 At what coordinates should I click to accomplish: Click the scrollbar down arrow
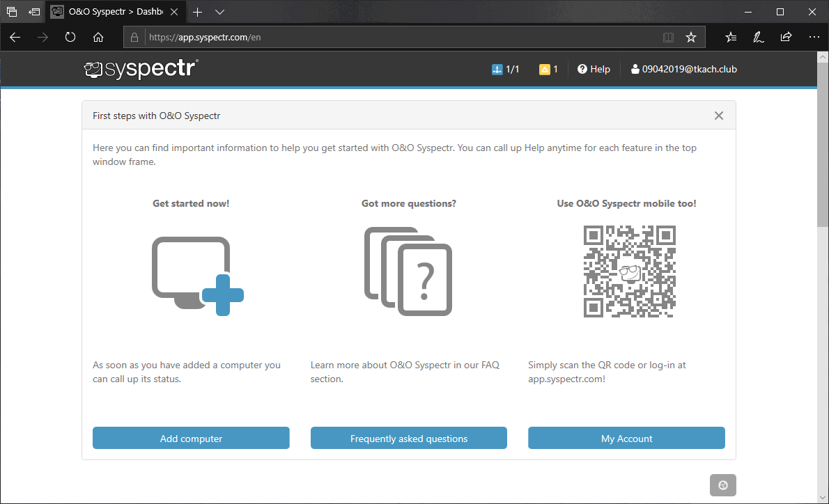point(823,498)
